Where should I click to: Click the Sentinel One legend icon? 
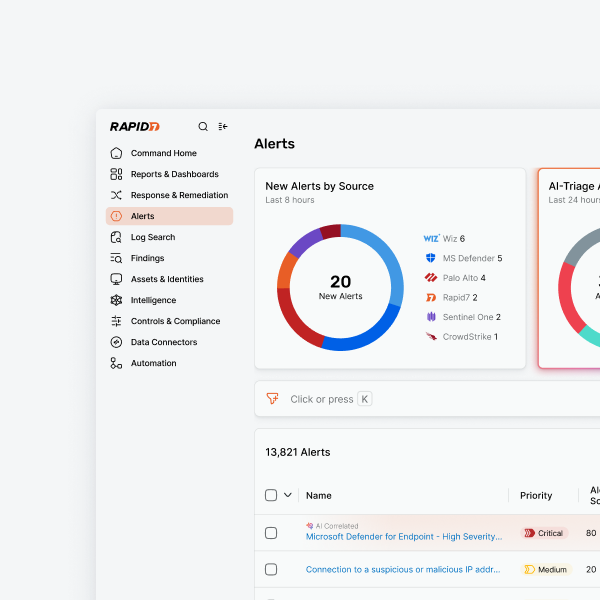point(431,317)
